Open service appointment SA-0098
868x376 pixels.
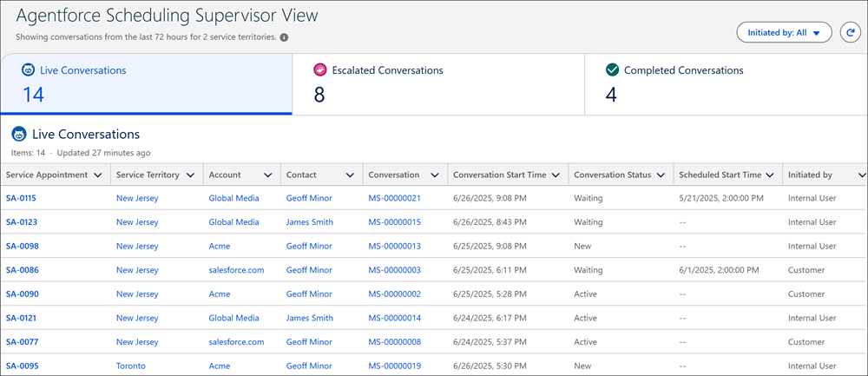pos(23,246)
